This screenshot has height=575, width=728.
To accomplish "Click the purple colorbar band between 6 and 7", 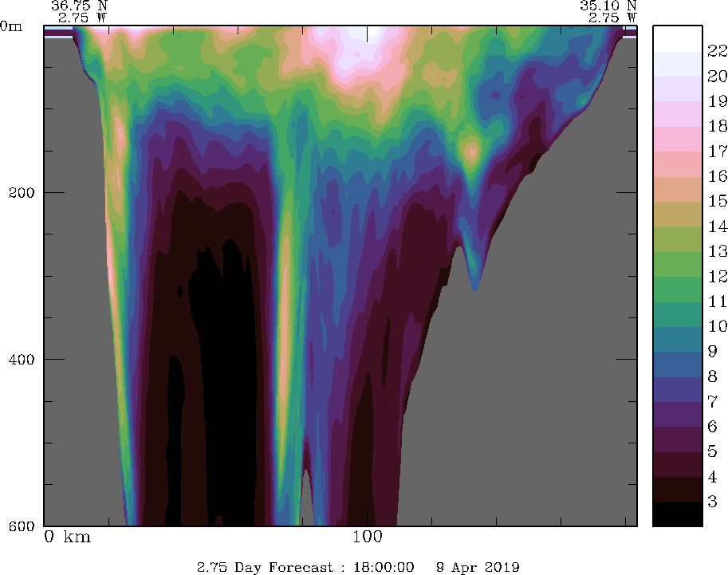I will pyautogui.click(x=678, y=415).
